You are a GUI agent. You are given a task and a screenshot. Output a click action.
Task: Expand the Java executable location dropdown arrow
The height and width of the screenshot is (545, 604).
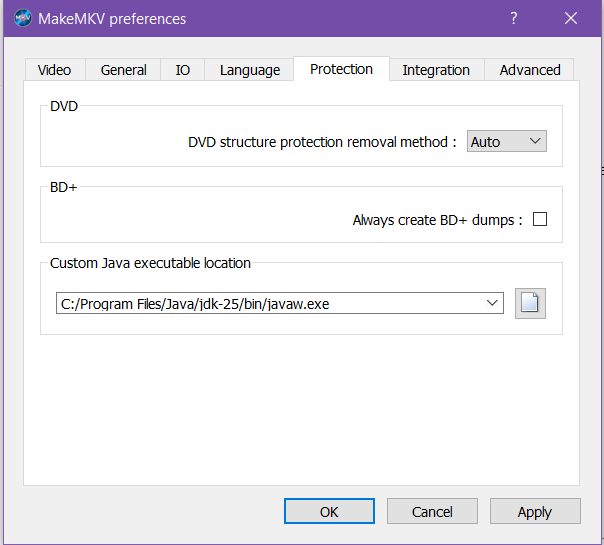tap(492, 303)
